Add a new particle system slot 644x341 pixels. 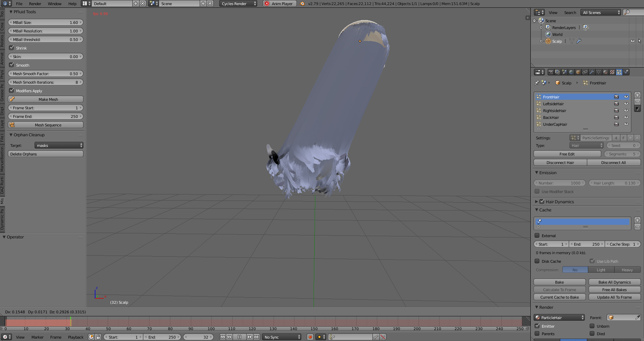pos(638,95)
